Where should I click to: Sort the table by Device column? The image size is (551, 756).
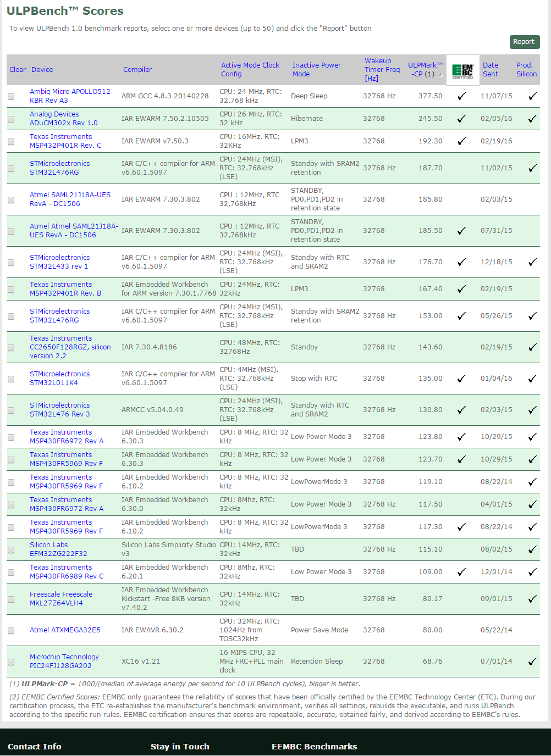coord(42,70)
